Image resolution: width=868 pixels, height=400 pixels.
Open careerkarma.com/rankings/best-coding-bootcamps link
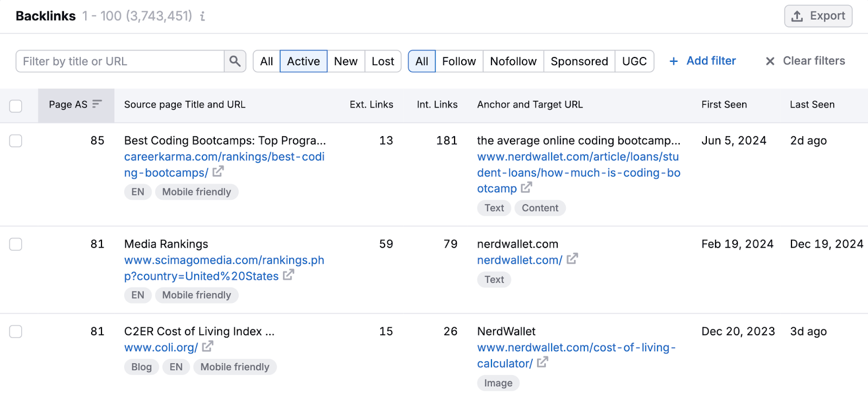tap(224, 164)
